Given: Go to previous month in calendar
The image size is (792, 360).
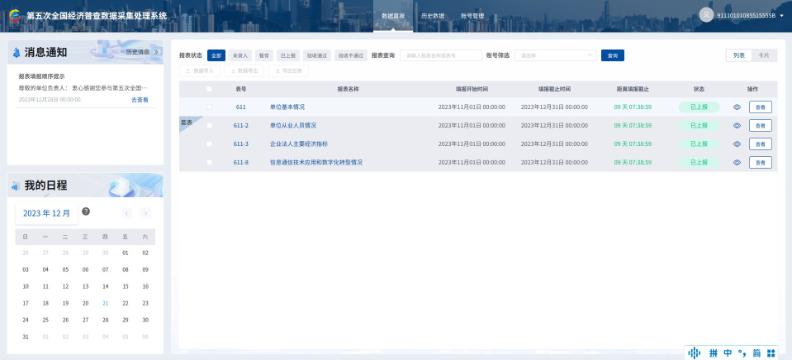Looking at the screenshot, I should point(127,213).
